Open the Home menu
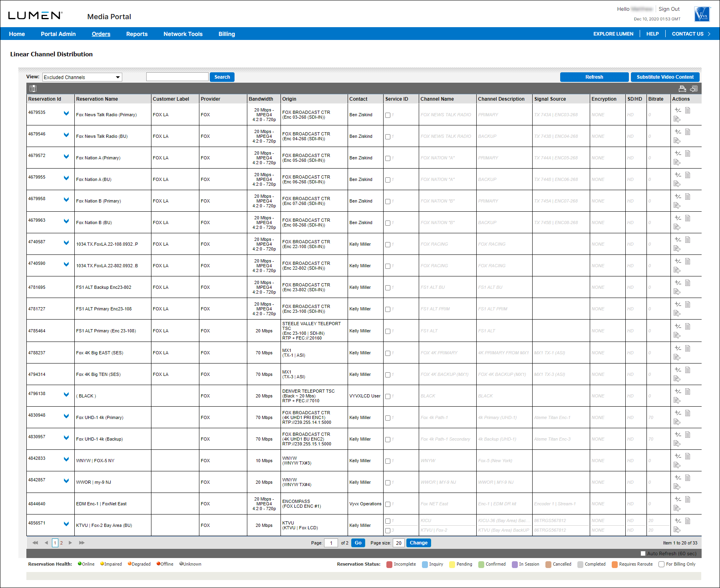Viewport: 720px width, 588px height. click(17, 34)
